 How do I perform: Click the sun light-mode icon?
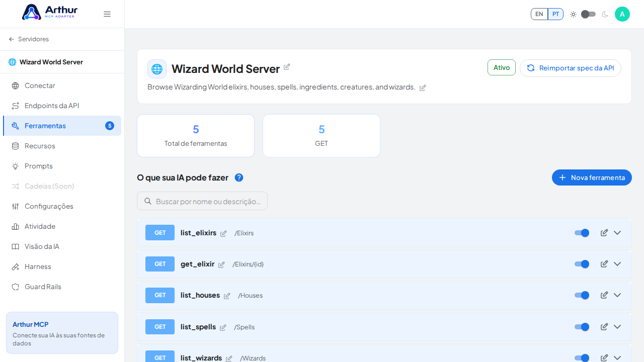573,14
